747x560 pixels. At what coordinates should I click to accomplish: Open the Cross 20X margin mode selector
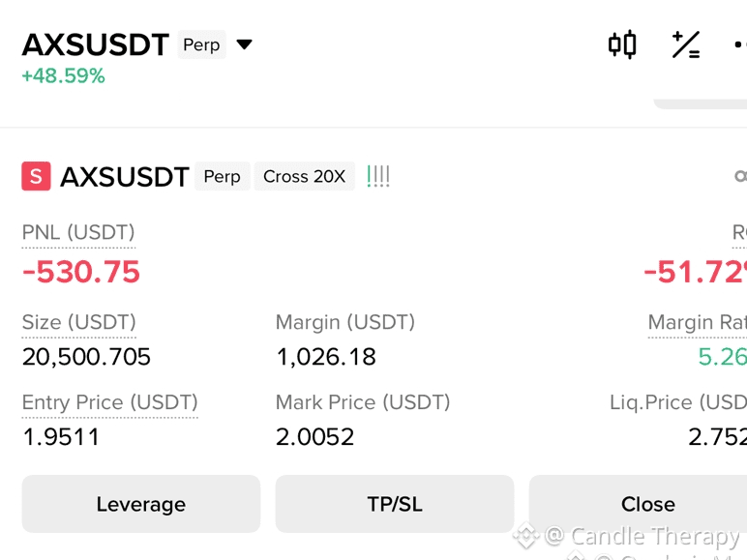coord(305,176)
